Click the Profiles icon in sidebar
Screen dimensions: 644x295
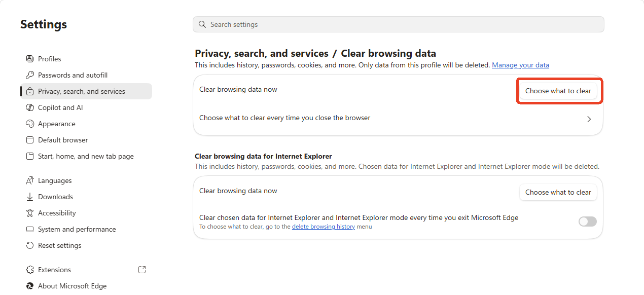click(29, 59)
